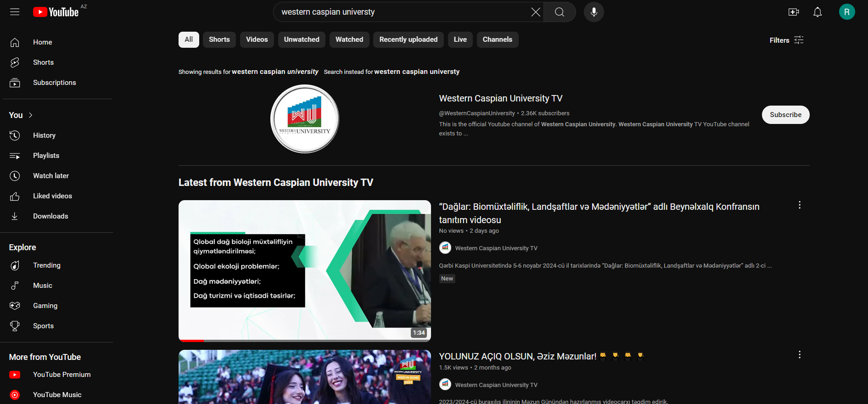Open the account avatar R
Screen dimensions: 868x404
(847, 12)
